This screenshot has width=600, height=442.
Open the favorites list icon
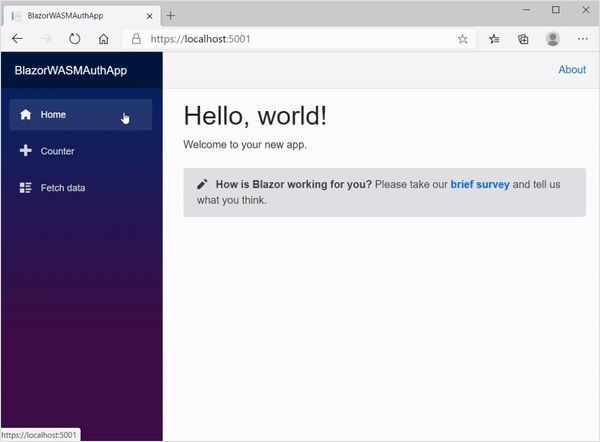[x=495, y=39]
